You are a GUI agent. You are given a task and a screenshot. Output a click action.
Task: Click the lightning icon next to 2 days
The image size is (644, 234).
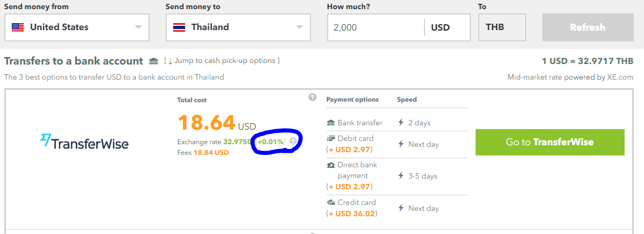400,123
